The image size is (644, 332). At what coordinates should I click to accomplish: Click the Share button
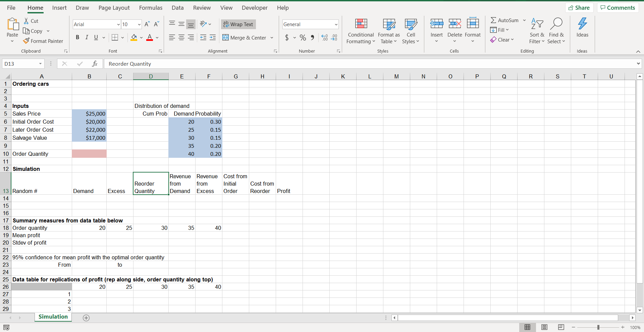tap(579, 8)
